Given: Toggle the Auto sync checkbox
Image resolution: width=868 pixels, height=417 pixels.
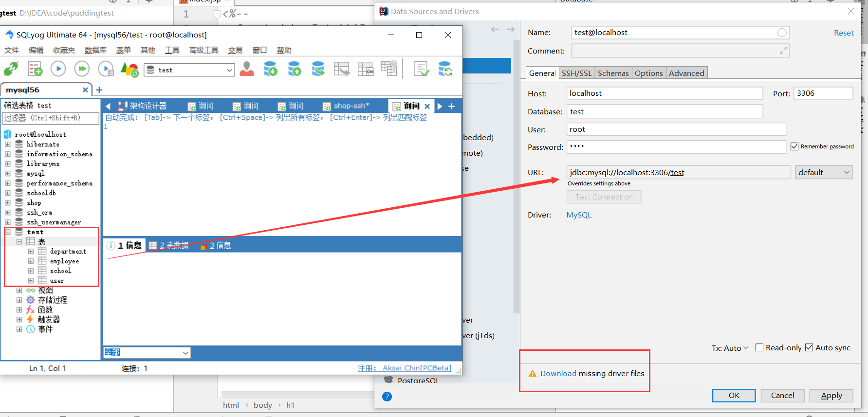Looking at the screenshot, I should click(x=809, y=347).
